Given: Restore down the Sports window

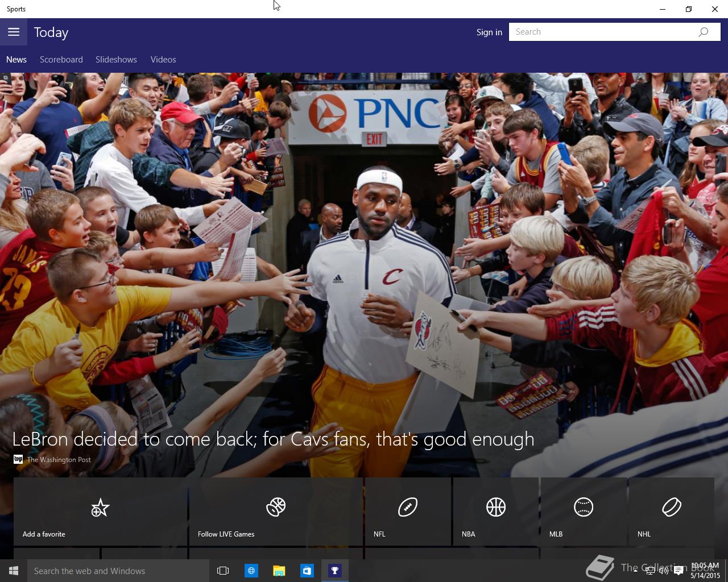Looking at the screenshot, I should (689, 9).
